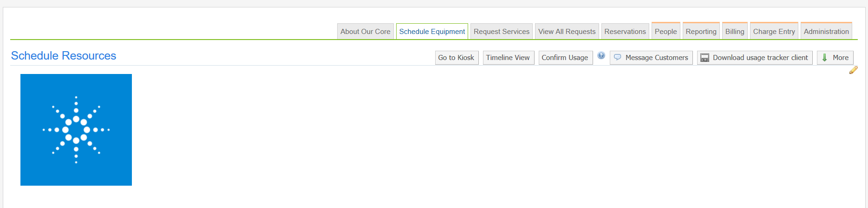The height and width of the screenshot is (208, 868).
Task: Download the usage tracker client
Action: [x=755, y=58]
